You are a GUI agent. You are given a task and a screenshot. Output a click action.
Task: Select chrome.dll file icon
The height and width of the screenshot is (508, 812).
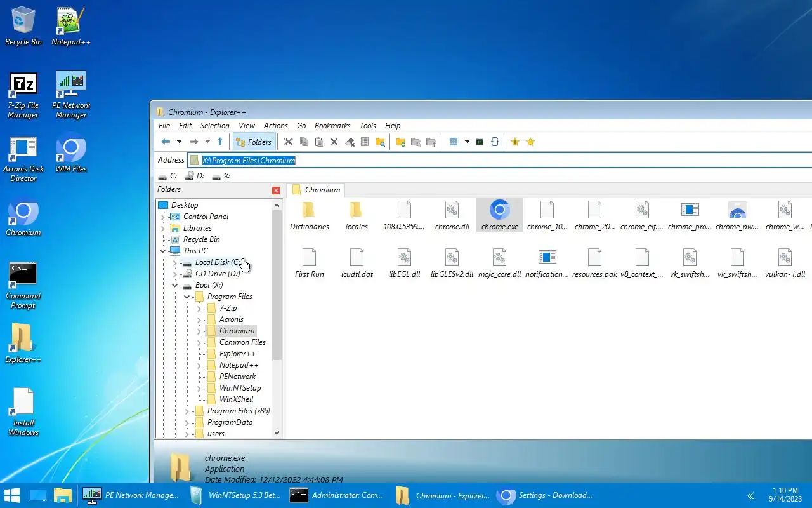point(452,215)
